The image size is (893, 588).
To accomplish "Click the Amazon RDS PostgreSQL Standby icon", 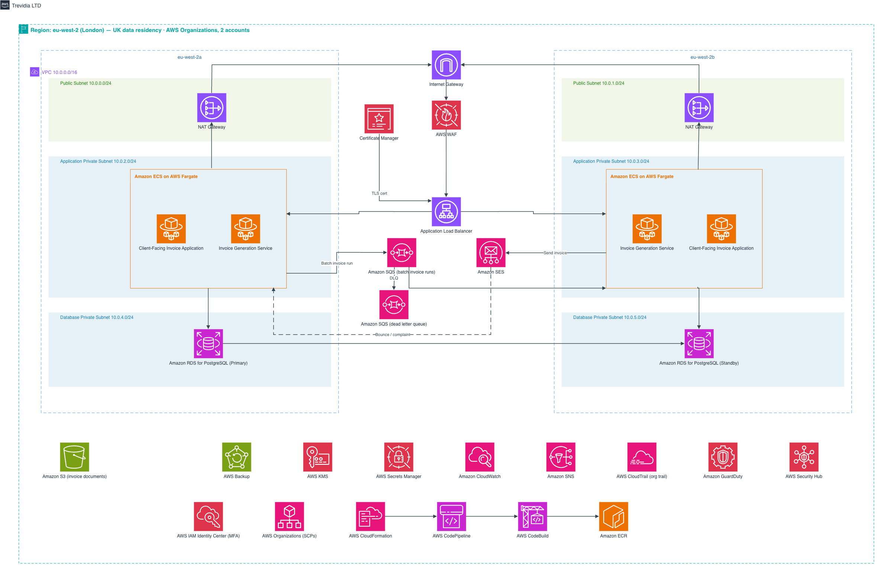I will pos(699,344).
